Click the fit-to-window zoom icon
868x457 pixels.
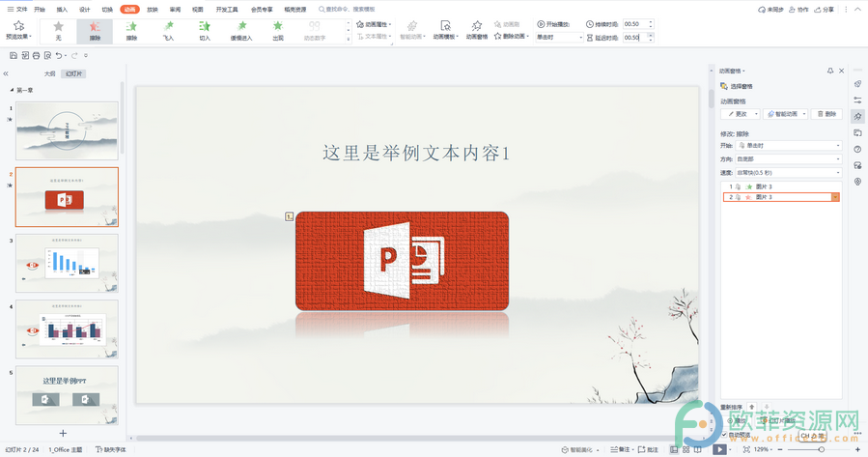click(746, 450)
